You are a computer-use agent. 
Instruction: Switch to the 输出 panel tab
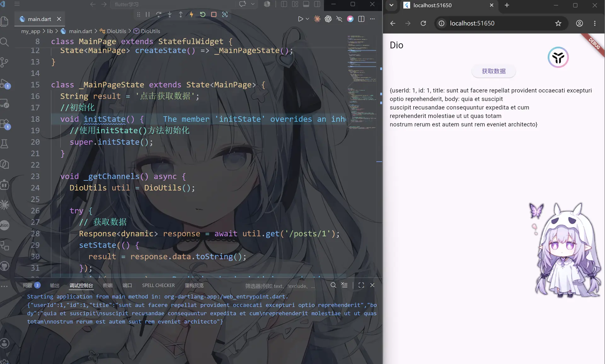tap(55, 285)
